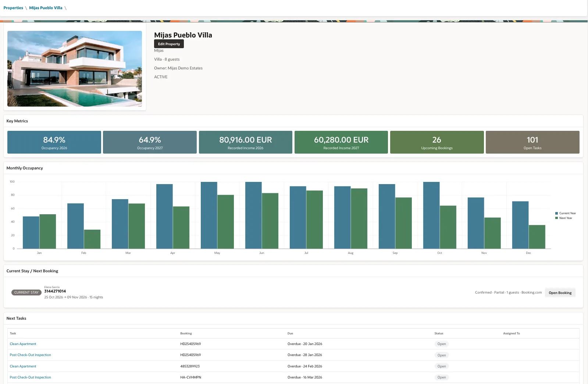
Task: Click the February next year bar
Action: 92,239
